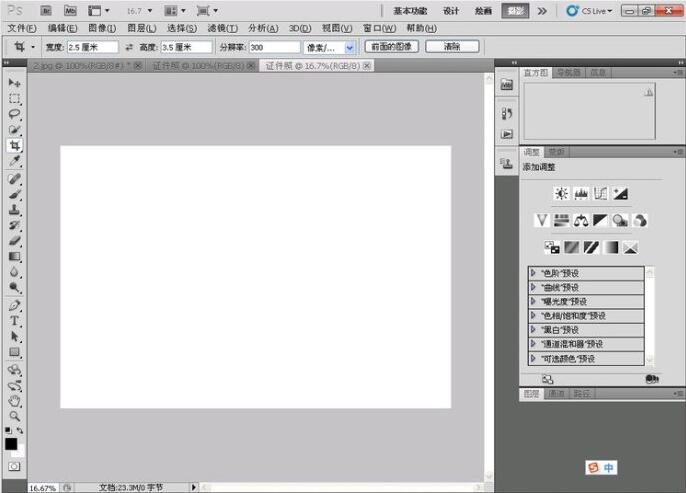The height and width of the screenshot is (493, 686).
Task: Select the Eyedropper tool
Action: pos(15,161)
